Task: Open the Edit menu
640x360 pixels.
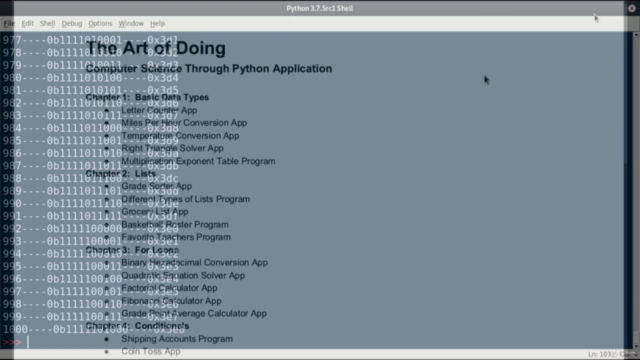Action: (27, 24)
